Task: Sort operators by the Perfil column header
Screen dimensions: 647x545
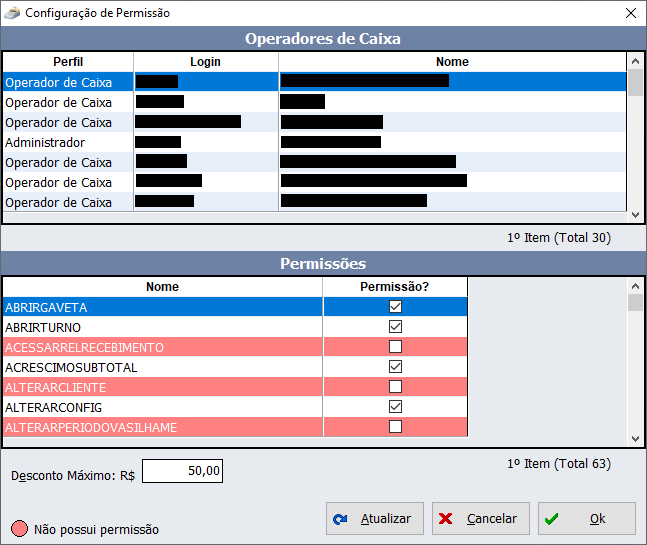Action: 68,62
